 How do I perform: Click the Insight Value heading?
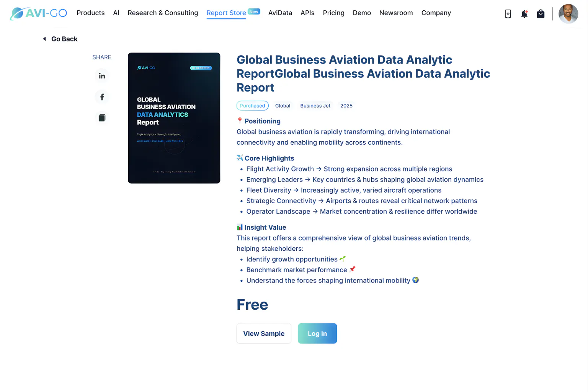(265, 227)
